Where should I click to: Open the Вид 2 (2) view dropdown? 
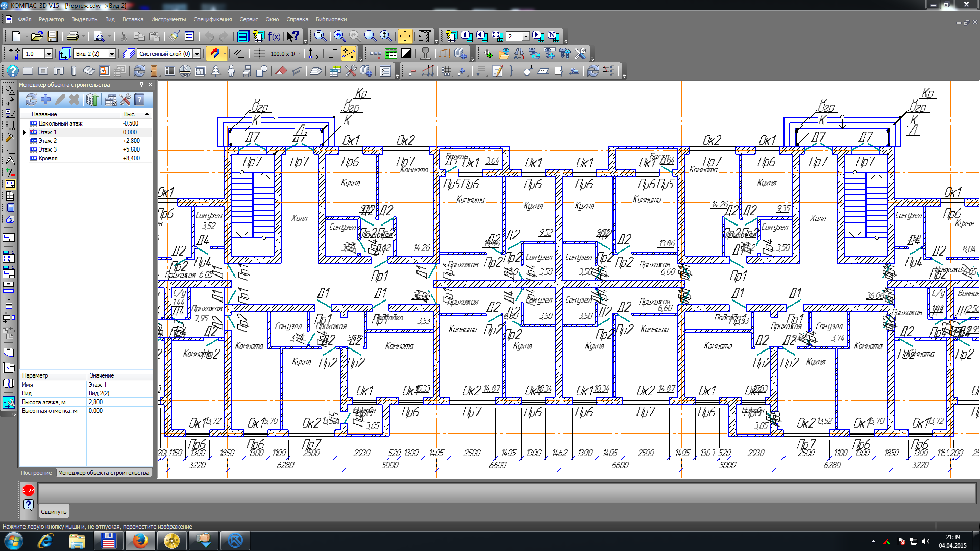coord(112,54)
